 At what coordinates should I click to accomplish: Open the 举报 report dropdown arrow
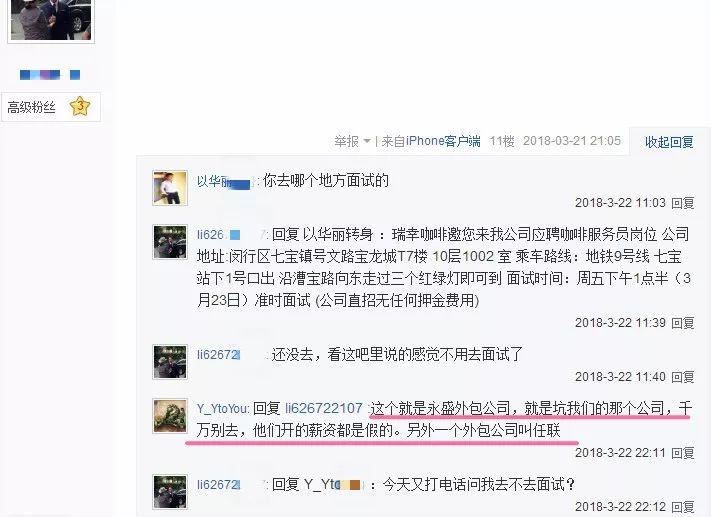[367, 141]
